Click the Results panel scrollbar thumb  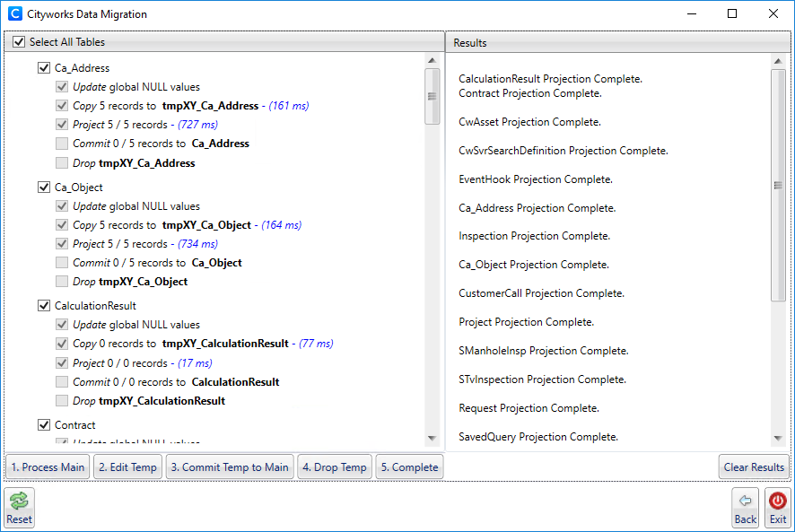point(778,186)
